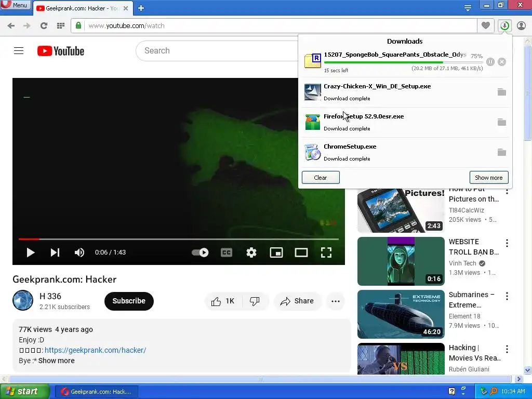Open Firefox Setup 52.9.0esr.exe download entry
The height and width of the screenshot is (399, 532).
click(405, 122)
